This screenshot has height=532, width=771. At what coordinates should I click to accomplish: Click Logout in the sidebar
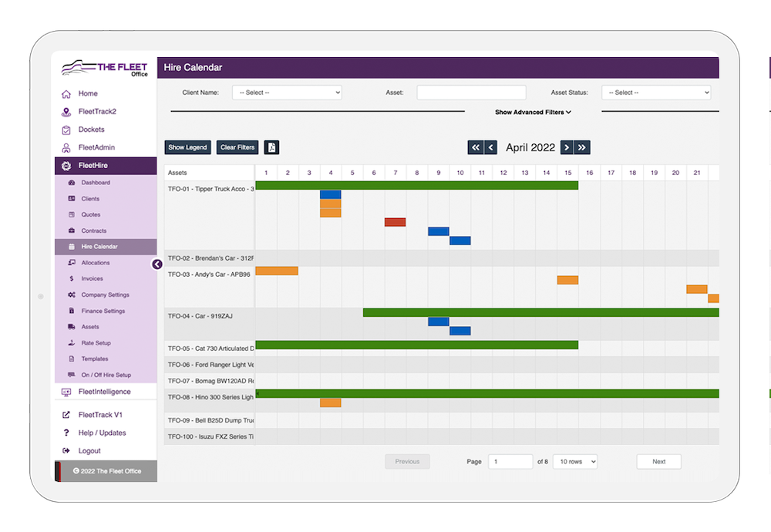[x=89, y=451]
